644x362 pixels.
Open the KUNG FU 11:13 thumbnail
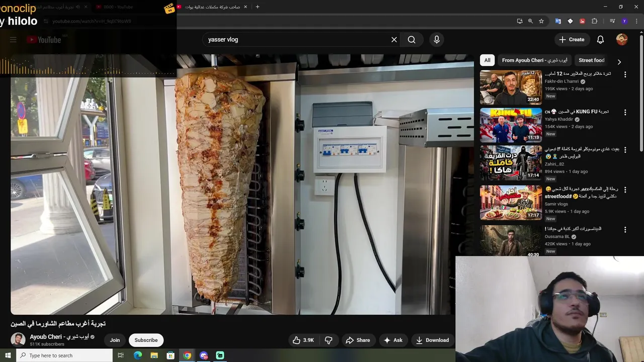click(511, 126)
